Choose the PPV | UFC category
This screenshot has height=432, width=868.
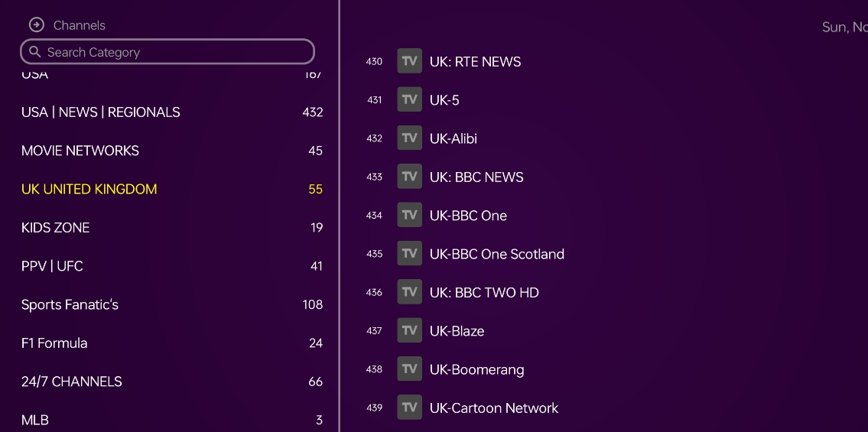(52, 266)
